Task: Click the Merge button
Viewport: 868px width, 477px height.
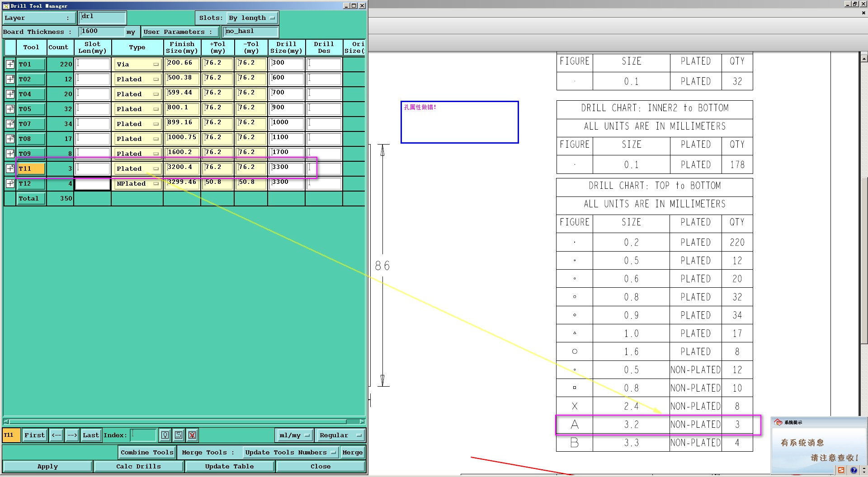Action: (353, 453)
